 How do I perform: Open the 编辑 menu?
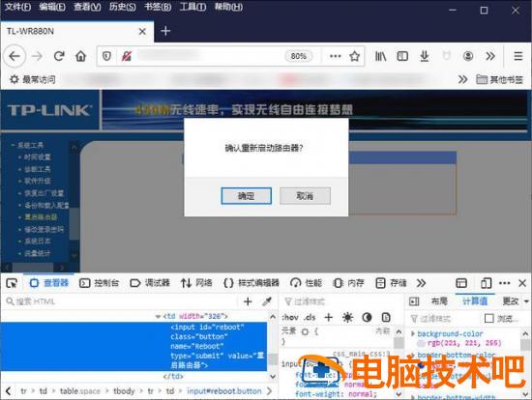(x=52, y=7)
